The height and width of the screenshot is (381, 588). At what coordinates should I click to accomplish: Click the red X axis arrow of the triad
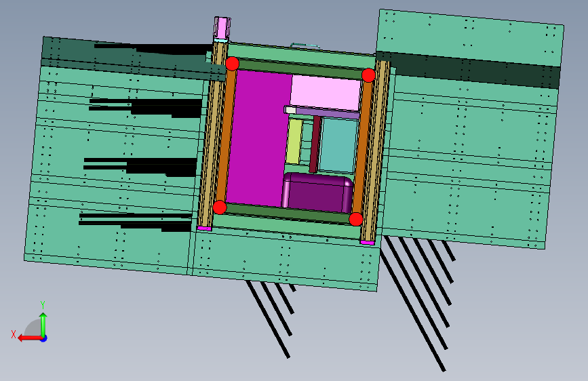click(x=30, y=338)
